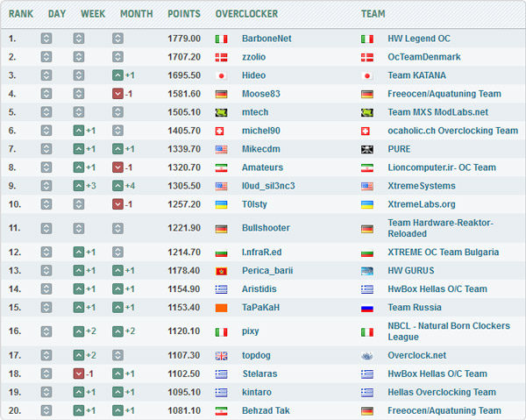Click the pirate flag icon beside PURE
The image size is (526, 420).
click(x=367, y=150)
